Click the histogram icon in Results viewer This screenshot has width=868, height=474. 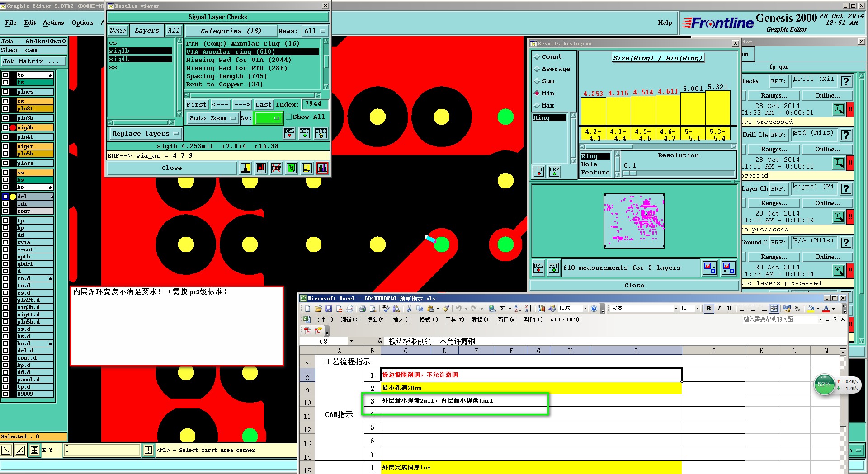click(322, 168)
